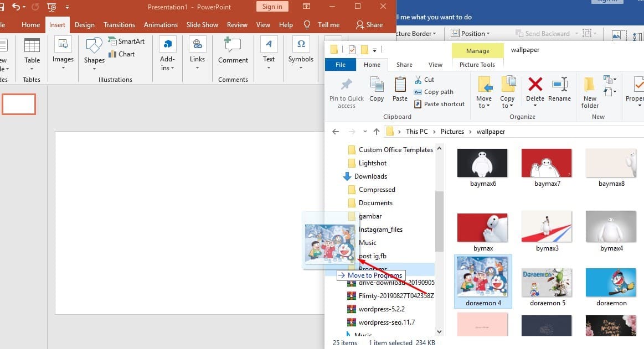
Task: Go up one folder level
Action: tap(376, 132)
